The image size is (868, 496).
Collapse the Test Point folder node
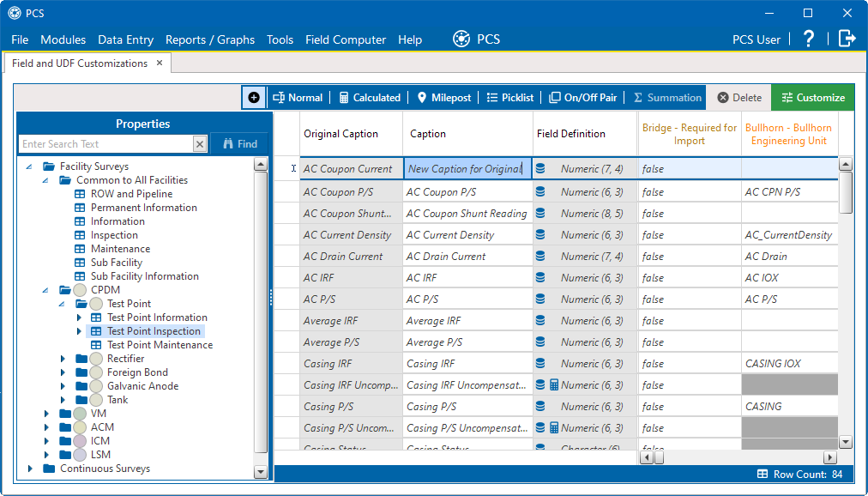[x=62, y=304]
